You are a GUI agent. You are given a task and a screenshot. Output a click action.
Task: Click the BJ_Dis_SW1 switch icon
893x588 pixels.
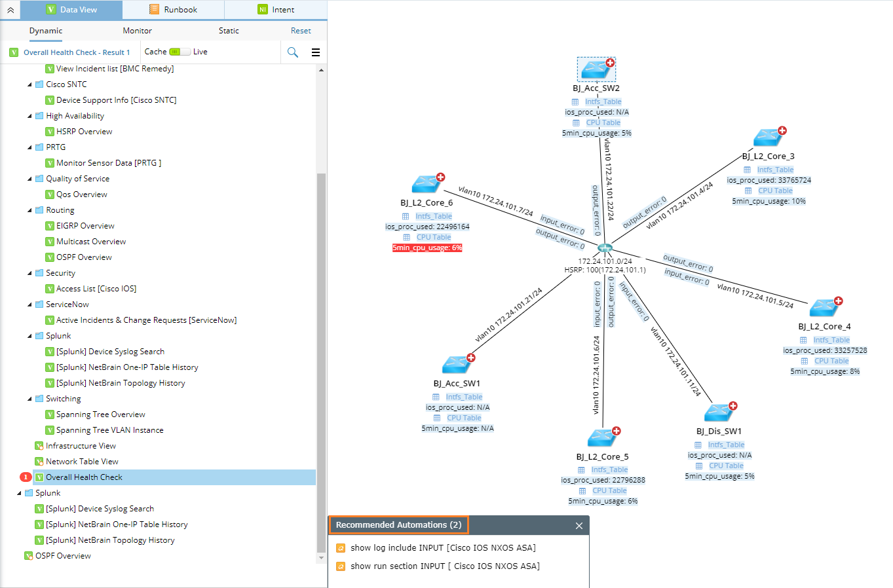tap(719, 412)
